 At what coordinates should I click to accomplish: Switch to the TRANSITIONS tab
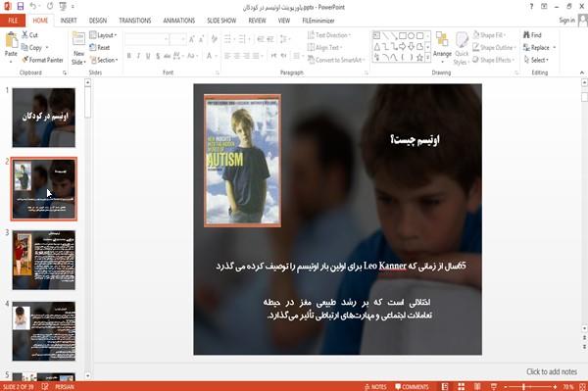[135, 21]
